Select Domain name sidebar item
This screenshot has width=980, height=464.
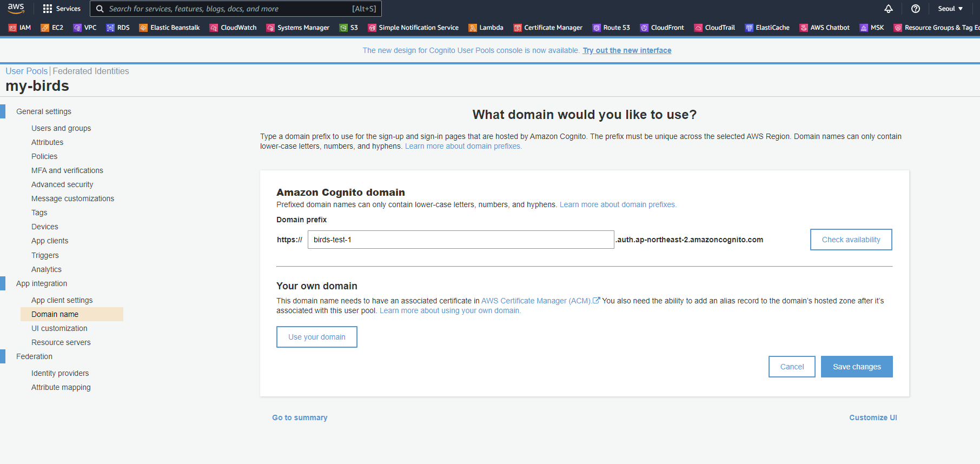(72, 314)
